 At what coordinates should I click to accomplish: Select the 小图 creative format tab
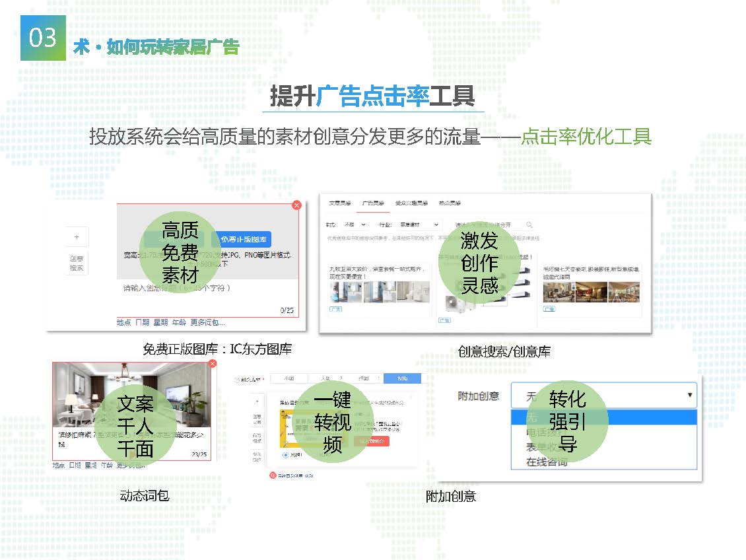pos(288,378)
